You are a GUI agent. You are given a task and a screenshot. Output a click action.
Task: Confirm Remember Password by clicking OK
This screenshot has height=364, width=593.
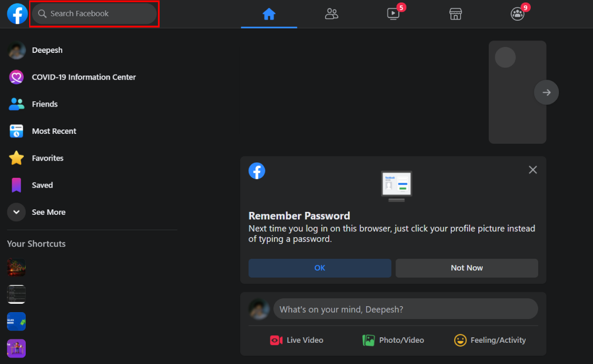(x=319, y=268)
